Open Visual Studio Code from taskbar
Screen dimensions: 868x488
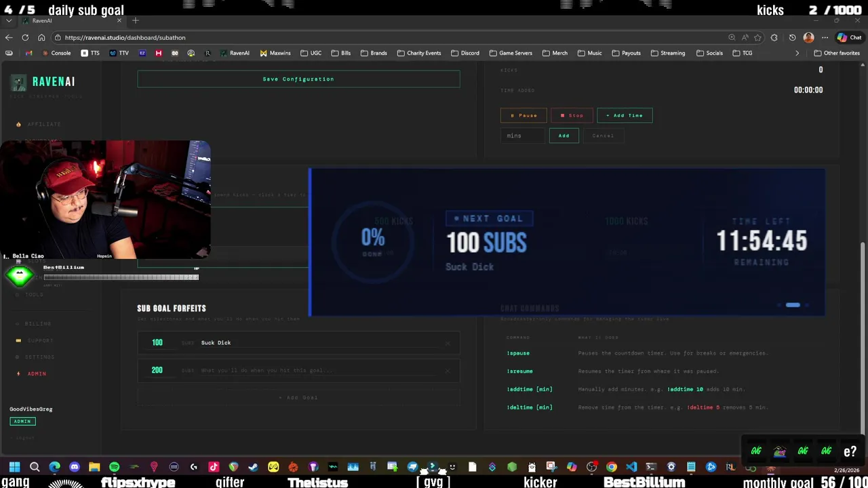(x=631, y=466)
